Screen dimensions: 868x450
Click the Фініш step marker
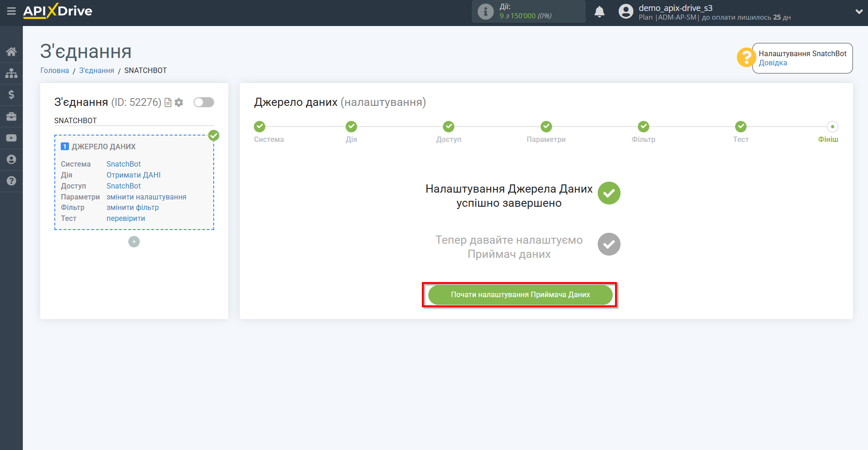click(832, 126)
